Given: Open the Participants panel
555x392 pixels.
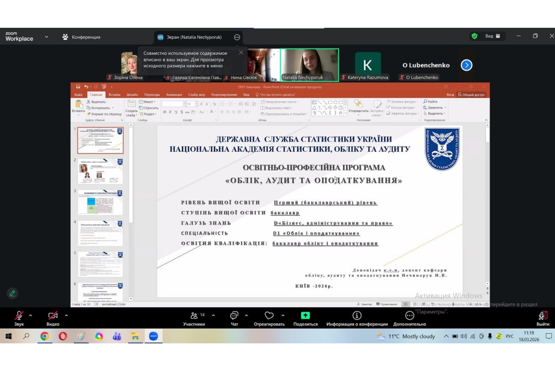Looking at the screenshot, I should tap(194, 318).
